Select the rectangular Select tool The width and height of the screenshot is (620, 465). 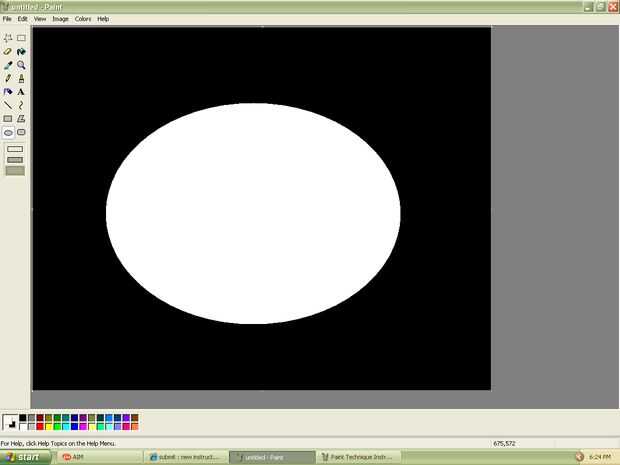pyautogui.click(x=21, y=38)
